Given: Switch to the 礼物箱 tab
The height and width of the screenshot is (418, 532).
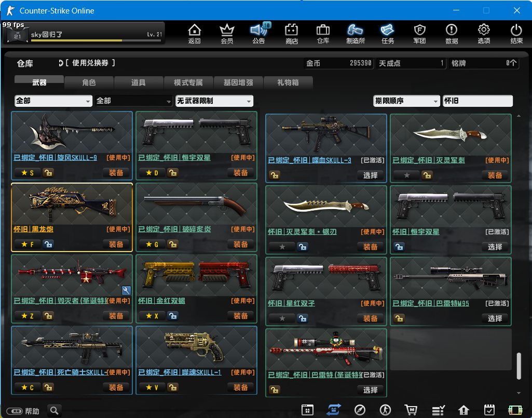Looking at the screenshot, I should (x=288, y=82).
